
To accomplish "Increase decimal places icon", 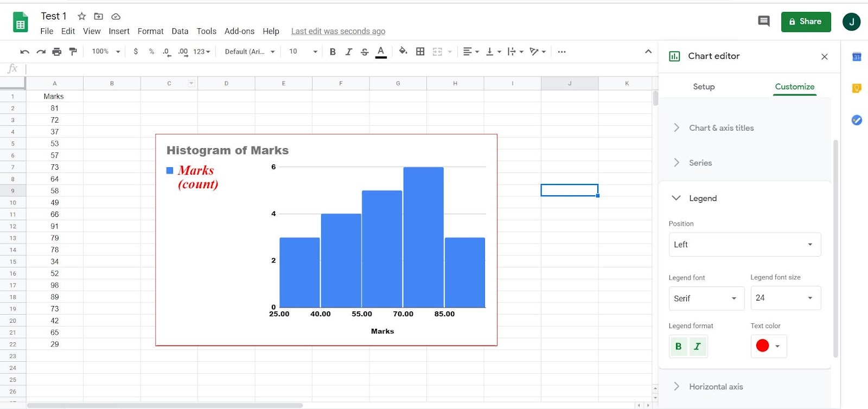I will point(183,52).
